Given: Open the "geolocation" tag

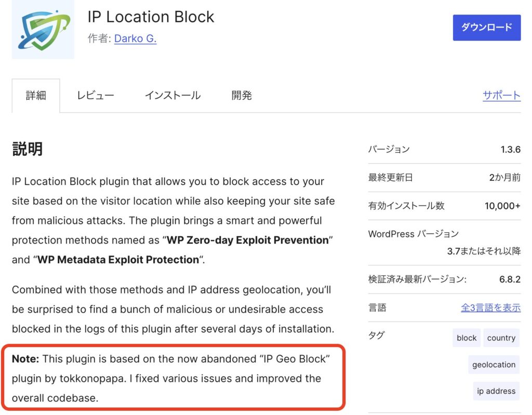Looking at the screenshot, I should point(494,365).
